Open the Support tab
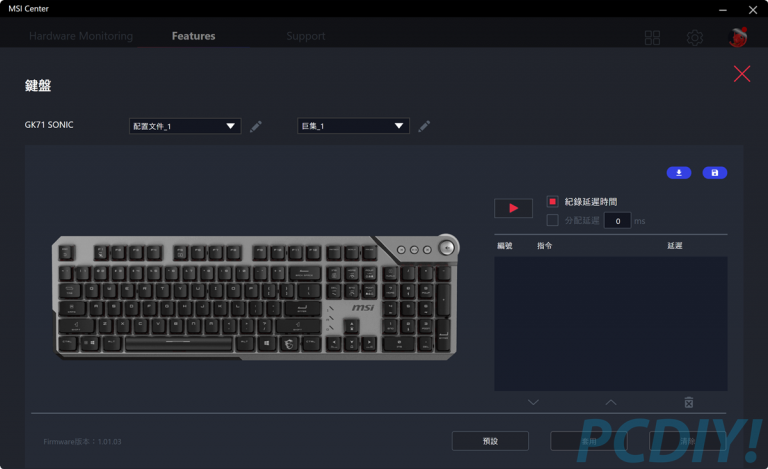 306,36
